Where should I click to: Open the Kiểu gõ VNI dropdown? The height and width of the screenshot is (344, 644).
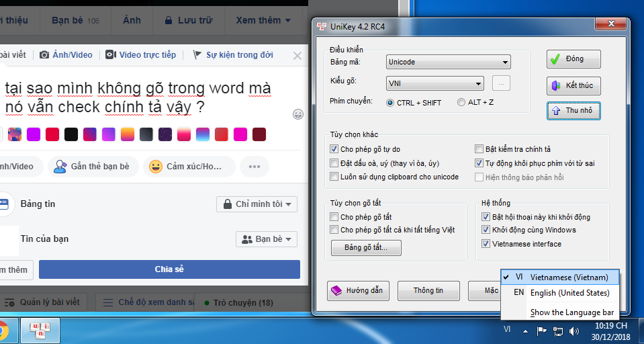435,83
